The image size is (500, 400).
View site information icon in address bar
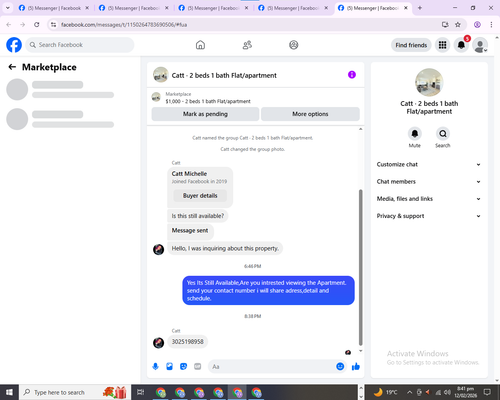coord(53,24)
